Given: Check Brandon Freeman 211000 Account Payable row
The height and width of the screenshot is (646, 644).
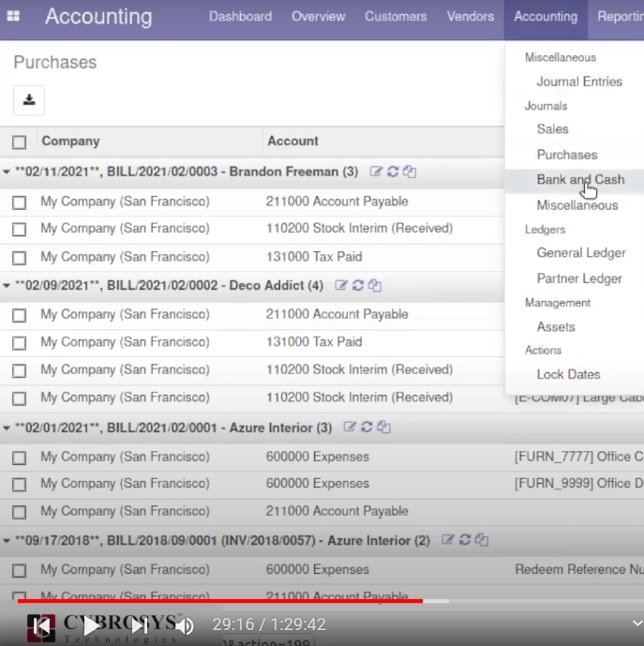Looking at the screenshot, I should pos(19,203).
